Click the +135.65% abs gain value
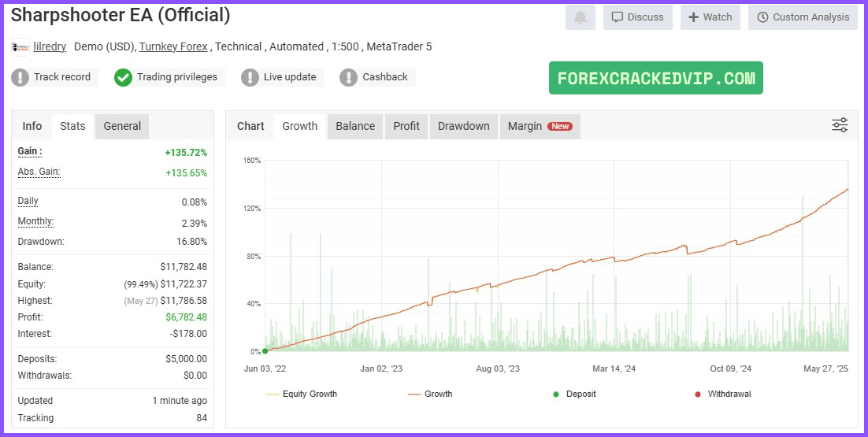This screenshot has height=437, width=868. (186, 173)
